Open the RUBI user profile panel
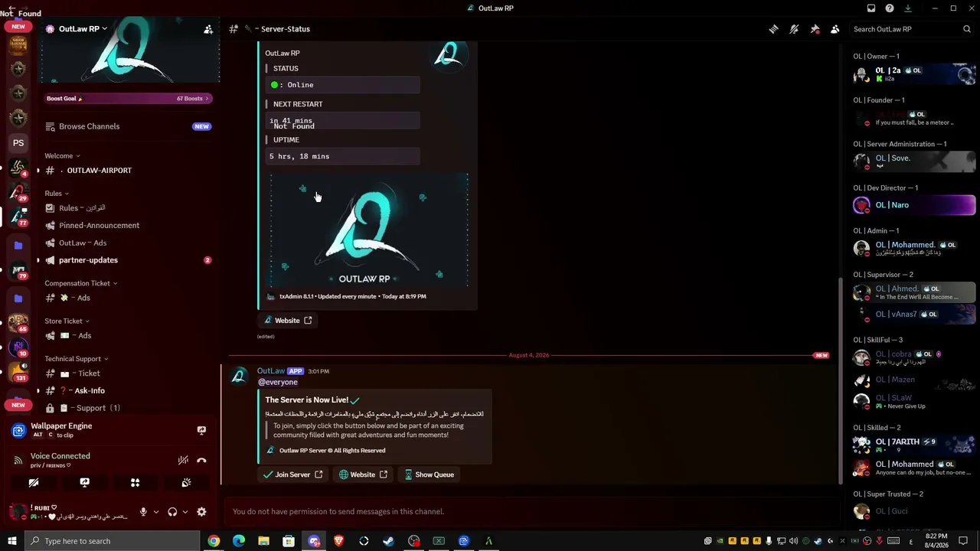Screen dimensions: 980x551 [69, 512]
